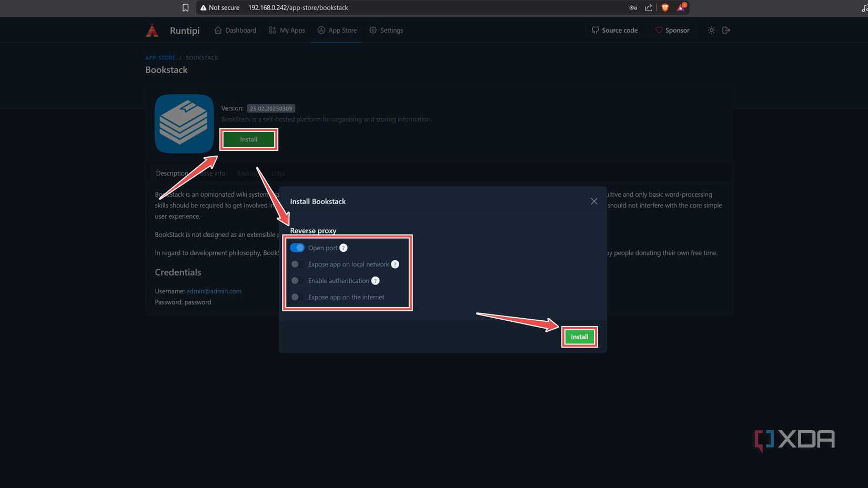The image size is (868, 488).
Task: Close the Install Bookstack dialog
Action: 594,201
